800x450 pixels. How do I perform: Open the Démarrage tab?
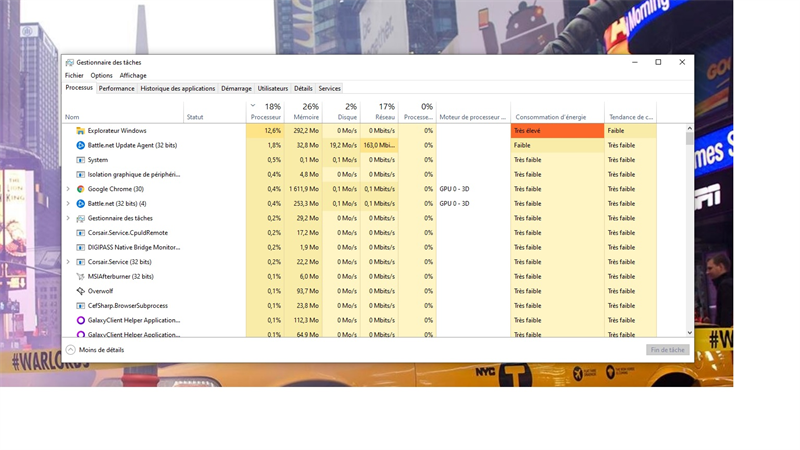[236, 88]
